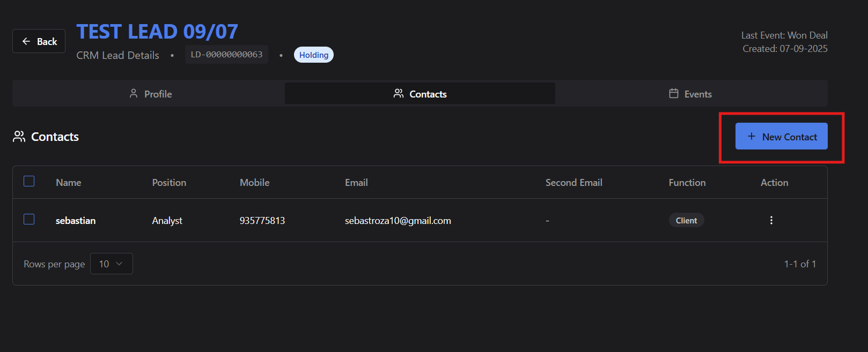Toggle the select-all checkbox in table header
This screenshot has height=352, width=868.
(29, 182)
